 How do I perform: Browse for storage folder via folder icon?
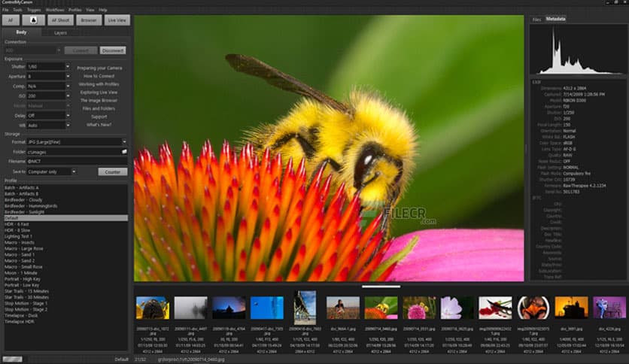pos(124,151)
